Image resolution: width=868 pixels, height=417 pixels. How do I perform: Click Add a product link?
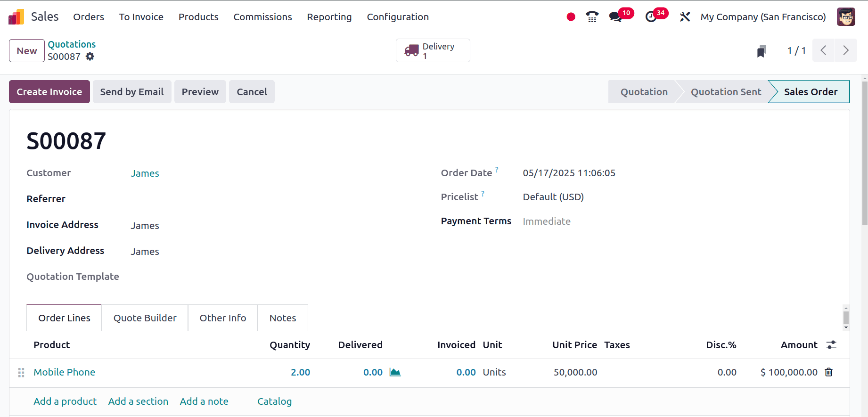[65, 401]
